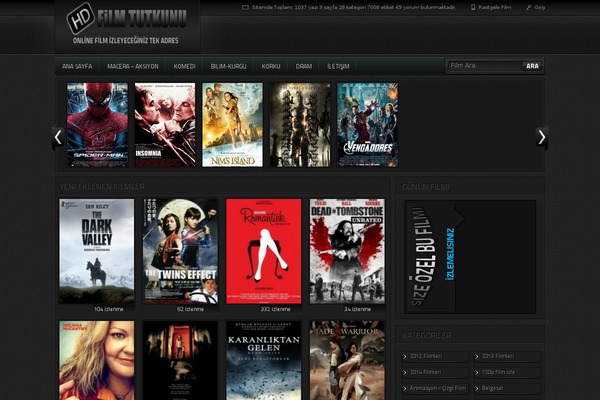
Task: Open The Twins Effect movie poster
Action: (180, 251)
